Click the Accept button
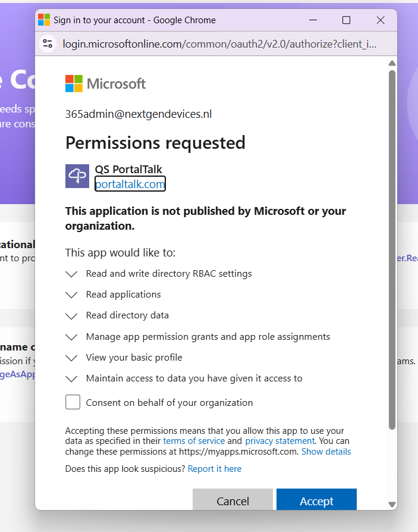The height and width of the screenshot is (532, 418). (x=317, y=499)
